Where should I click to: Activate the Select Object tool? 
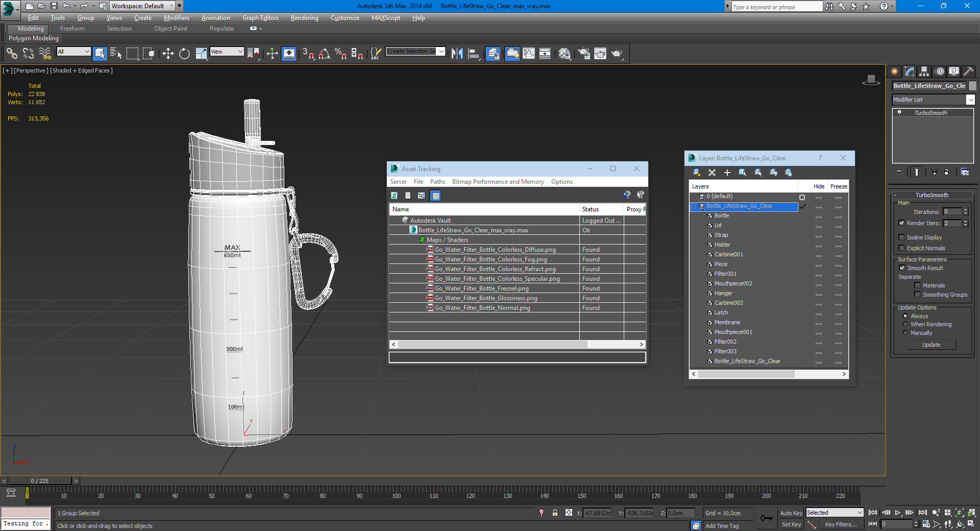click(100, 53)
